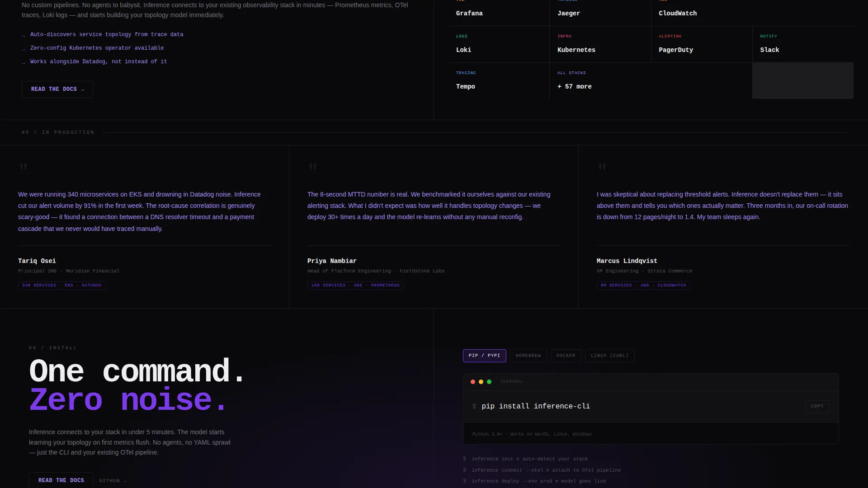The height and width of the screenshot is (488, 868).
Task: Click the yellow terminal window dot
Action: click(481, 382)
